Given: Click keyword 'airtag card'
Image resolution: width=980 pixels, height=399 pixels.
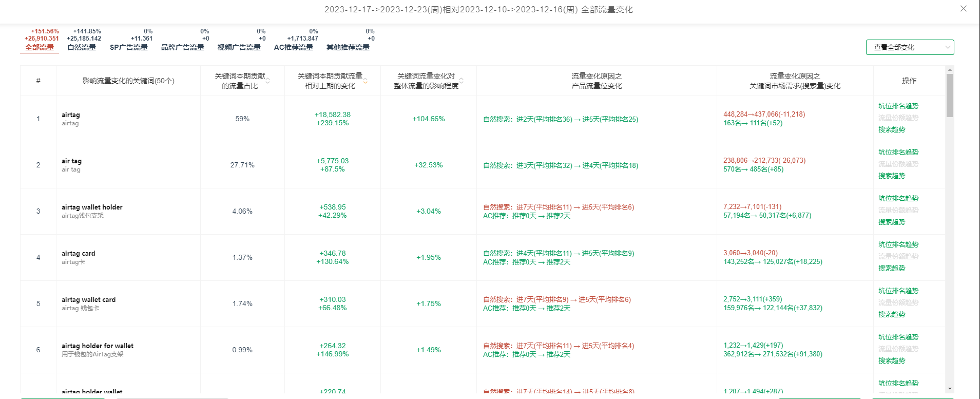Looking at the screenshot, I should 79,254.
